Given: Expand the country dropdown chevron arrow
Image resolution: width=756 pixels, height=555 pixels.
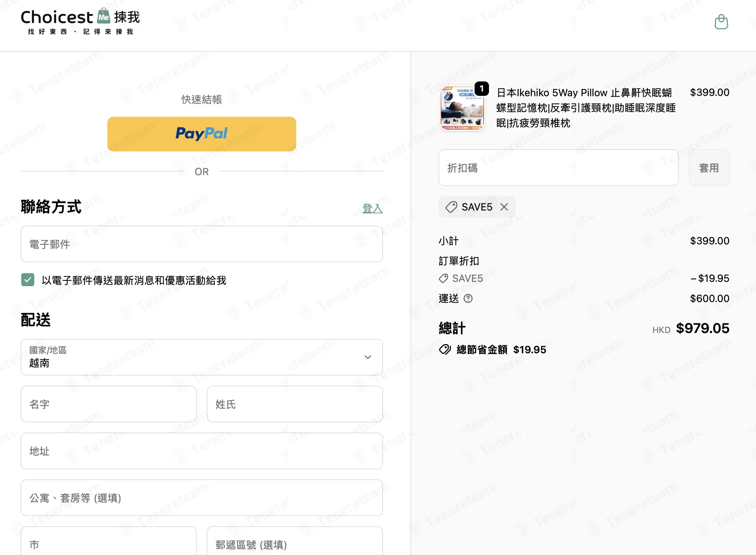Looking at the screenshot, I should (x=368, y=357).
